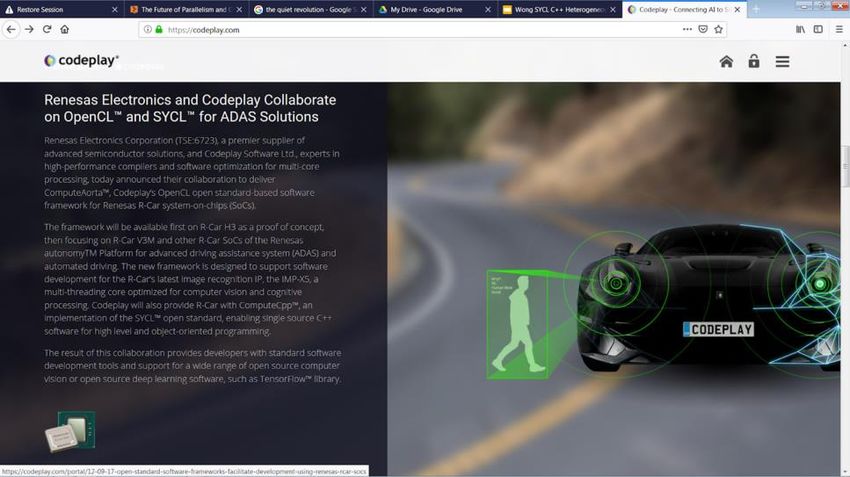The image size is (850, 477).
Task: Click the Codeplay login lock icon
Action: point(754,61)
